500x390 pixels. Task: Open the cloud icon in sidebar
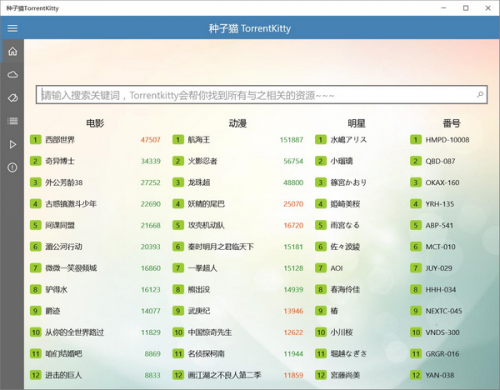coord(12,74)
